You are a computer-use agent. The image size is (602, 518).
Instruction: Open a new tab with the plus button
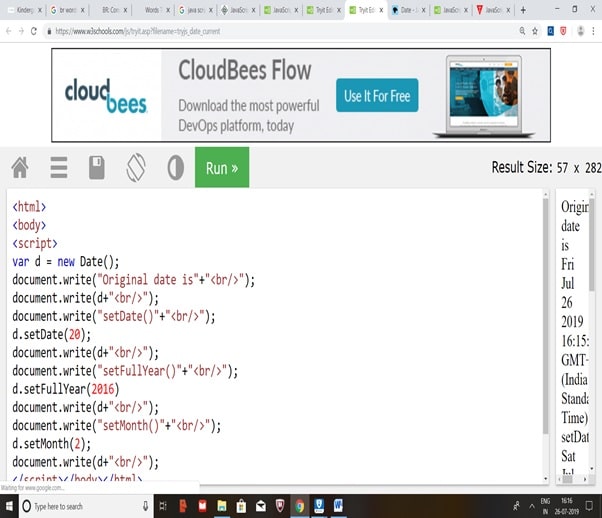523,10
